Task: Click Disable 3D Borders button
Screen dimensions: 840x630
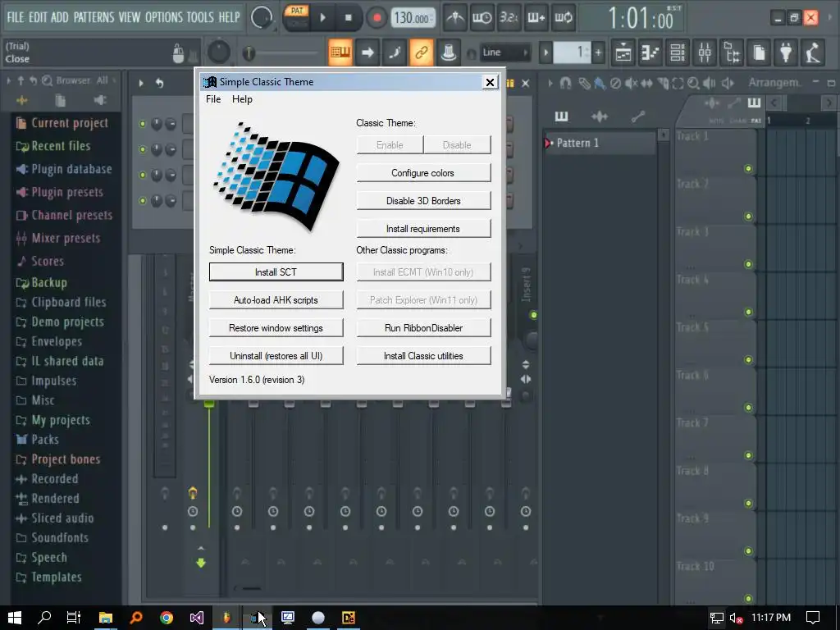Action: pyautogui.click(x=423, y=201)
